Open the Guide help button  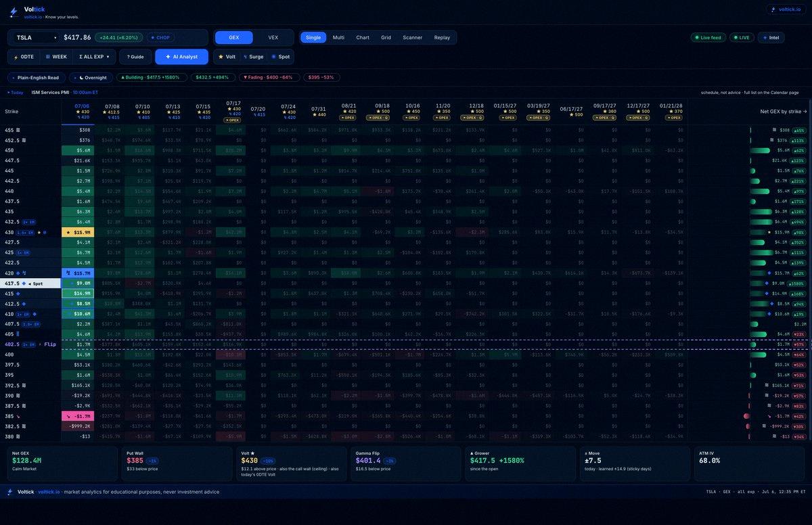click(135, 57)
